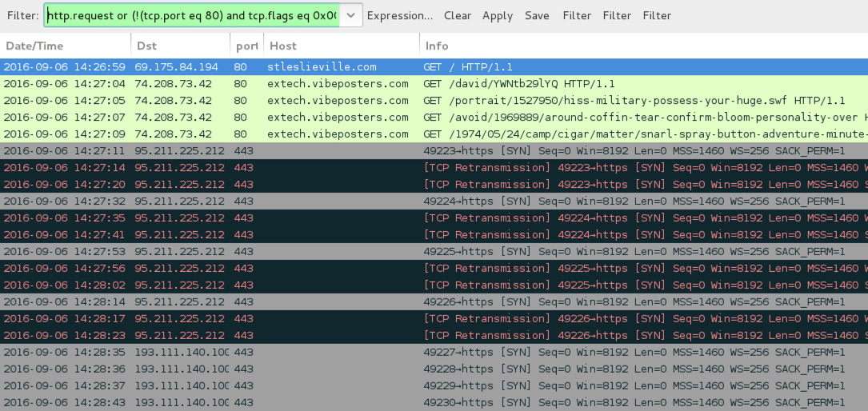868x411 pixels.
Task: Click the display filter input field
Action: click(x=190, y=15)
